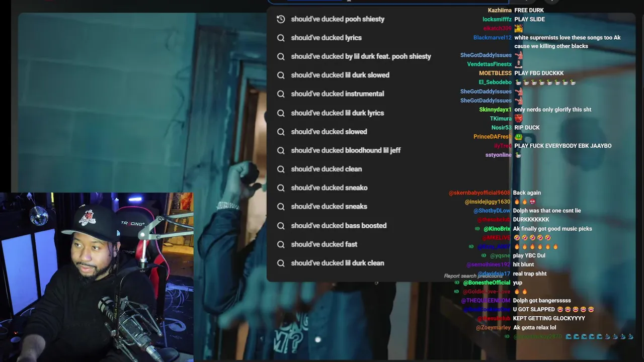Click the duck emoji from sstyonline

point(518,155)
